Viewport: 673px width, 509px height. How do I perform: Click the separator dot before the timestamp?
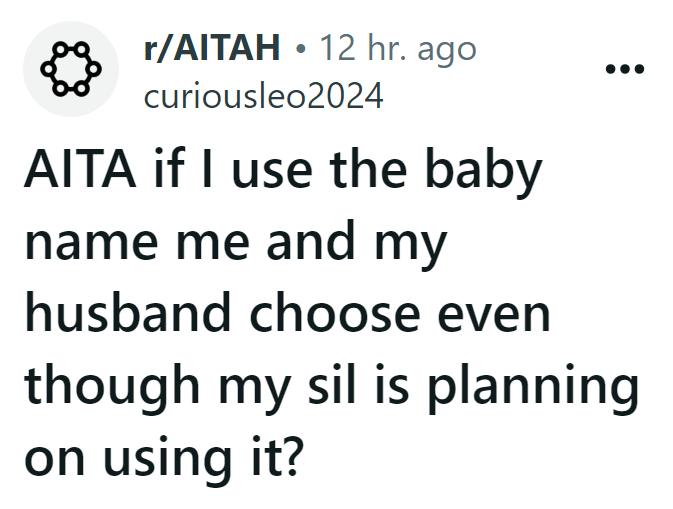pyautogui.click(x=301, y=49)
